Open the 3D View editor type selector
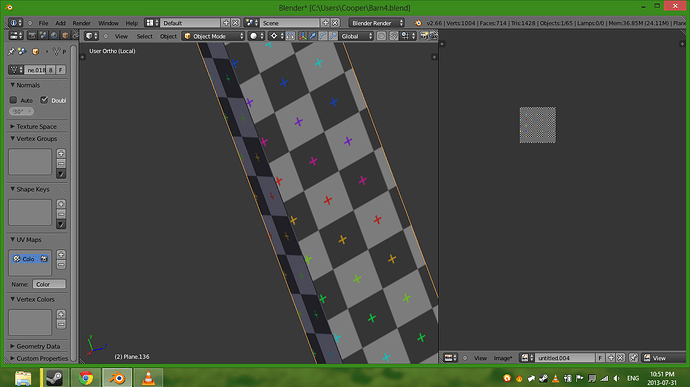This screenshot has width=690, height=387. (x=92, y=36)
